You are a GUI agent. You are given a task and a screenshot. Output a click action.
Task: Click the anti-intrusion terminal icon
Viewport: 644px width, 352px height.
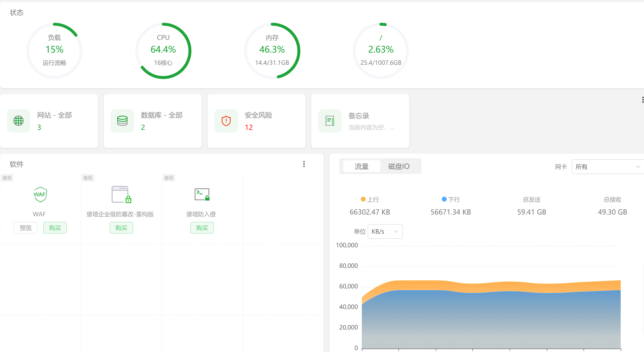pyautogui.click(x=202, y=194)
